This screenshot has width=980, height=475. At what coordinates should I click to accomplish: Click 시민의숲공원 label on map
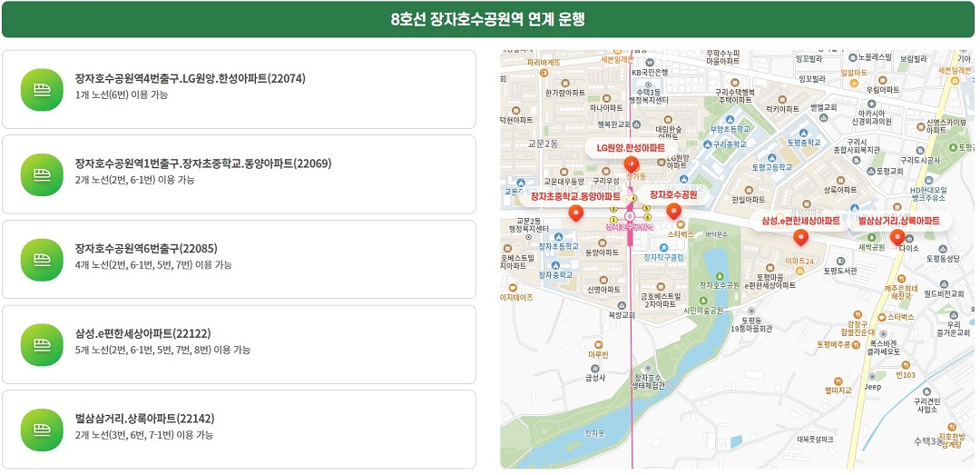click(x=703, y=311)
